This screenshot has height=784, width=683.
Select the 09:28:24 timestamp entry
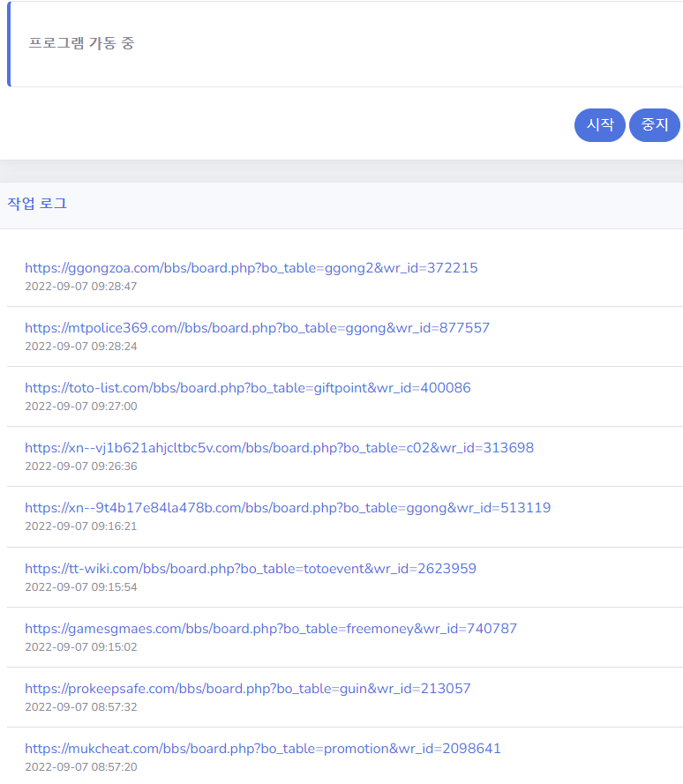pos(81,347)
